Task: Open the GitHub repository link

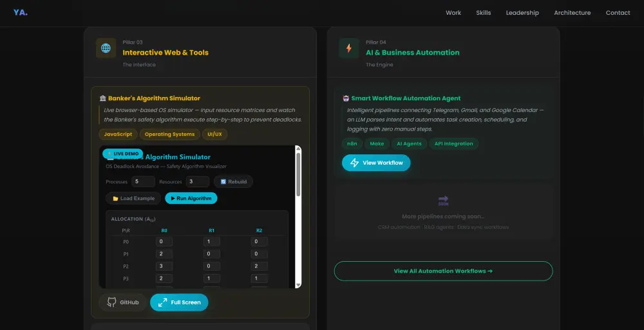Action: tap(123, 302)
